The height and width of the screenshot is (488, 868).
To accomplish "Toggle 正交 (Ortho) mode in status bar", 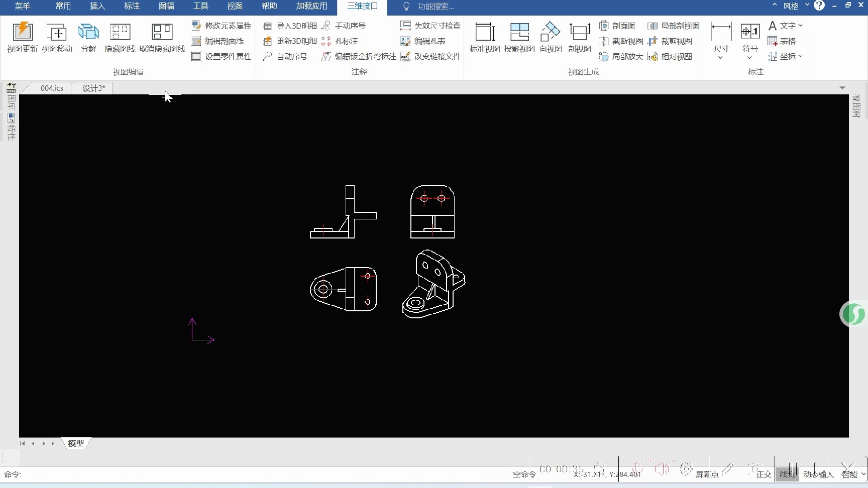I will coord(764,474).
